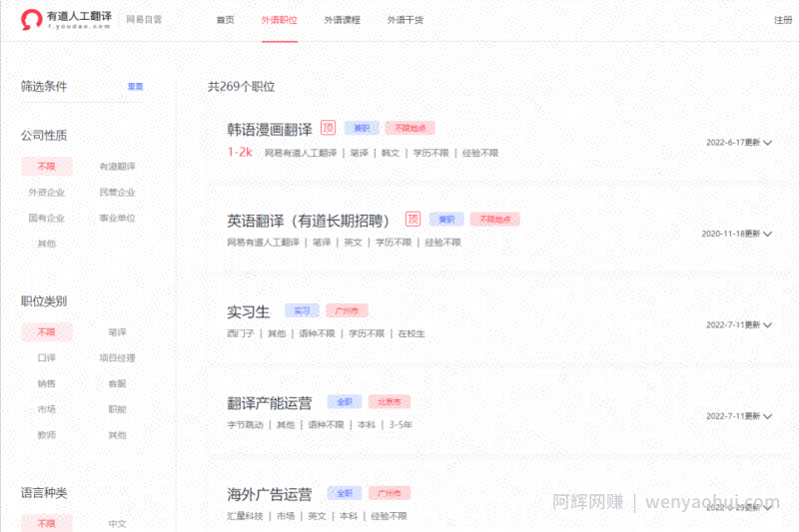Screen dimensions: 799x532
Task: Click 汇量科技 company name
Action: (x=245, y=516)
